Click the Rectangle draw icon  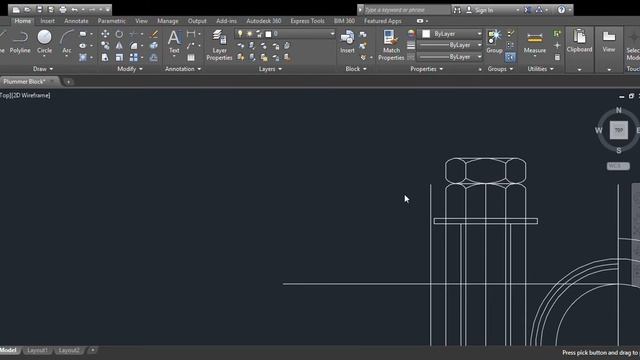(83, 34)
